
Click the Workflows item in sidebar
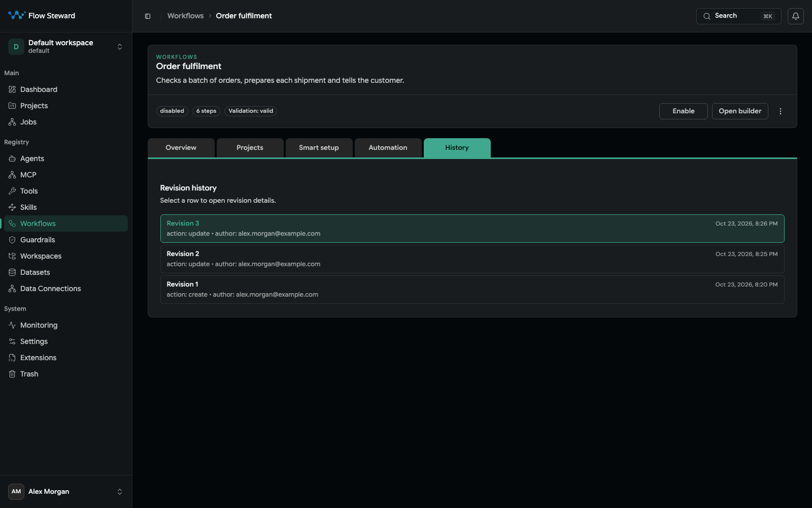[x=66, y=224]
